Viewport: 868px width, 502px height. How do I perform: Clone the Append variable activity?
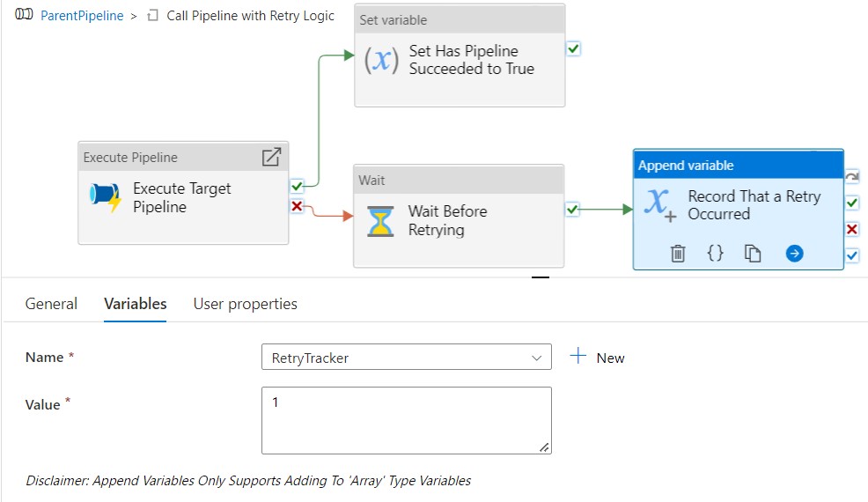click(753, 254)
